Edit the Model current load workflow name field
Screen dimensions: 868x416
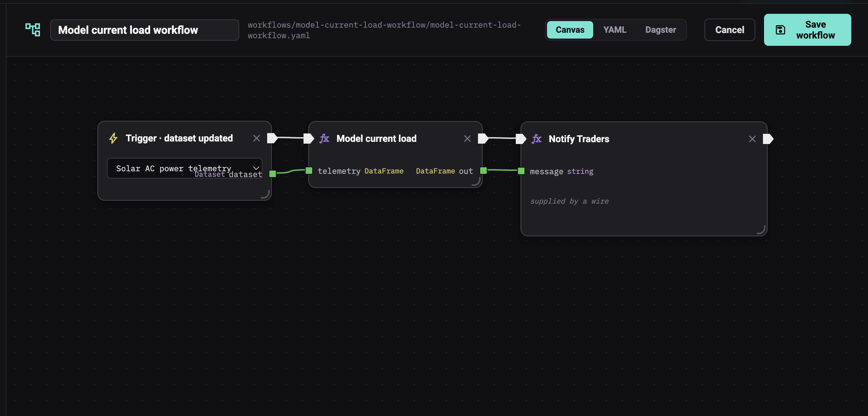(144, 30)
